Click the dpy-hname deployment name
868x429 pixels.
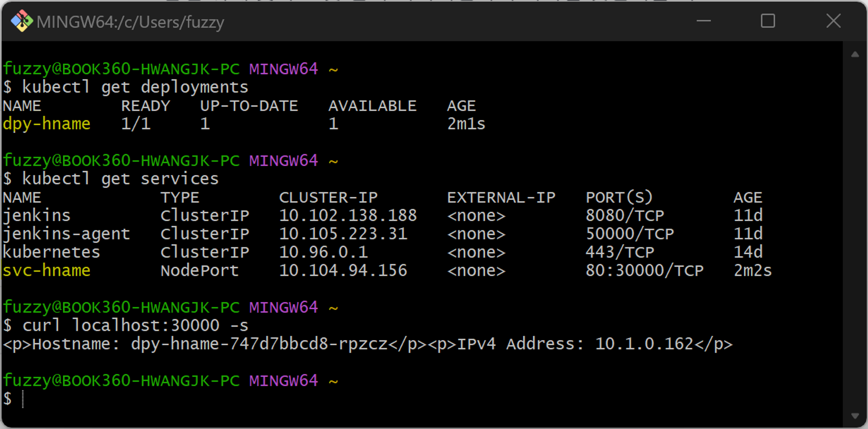point(47,124)
